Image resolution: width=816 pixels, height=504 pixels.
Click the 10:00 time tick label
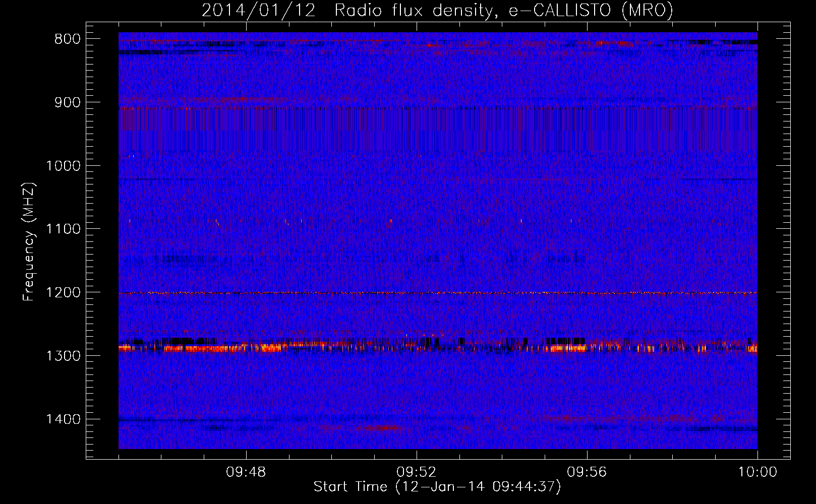click(757, 472)
